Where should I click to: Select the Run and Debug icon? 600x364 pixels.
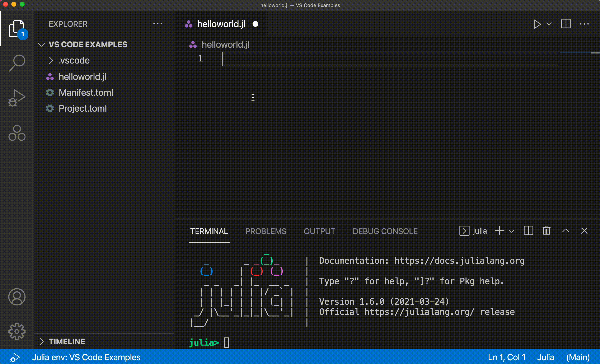click(17, 98)
